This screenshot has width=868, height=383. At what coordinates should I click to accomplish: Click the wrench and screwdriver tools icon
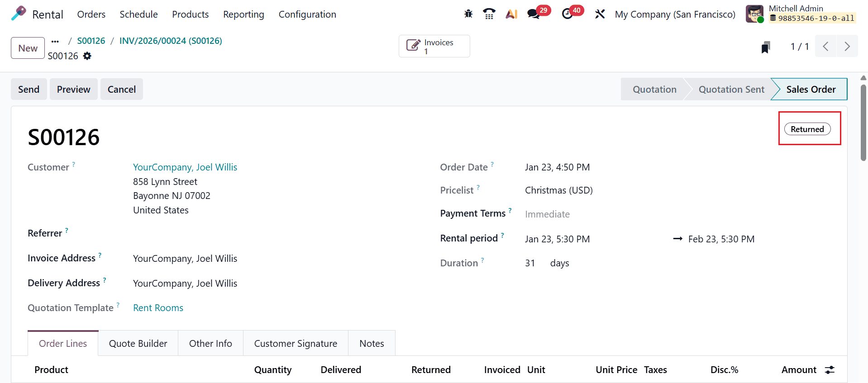click(600, 14)
